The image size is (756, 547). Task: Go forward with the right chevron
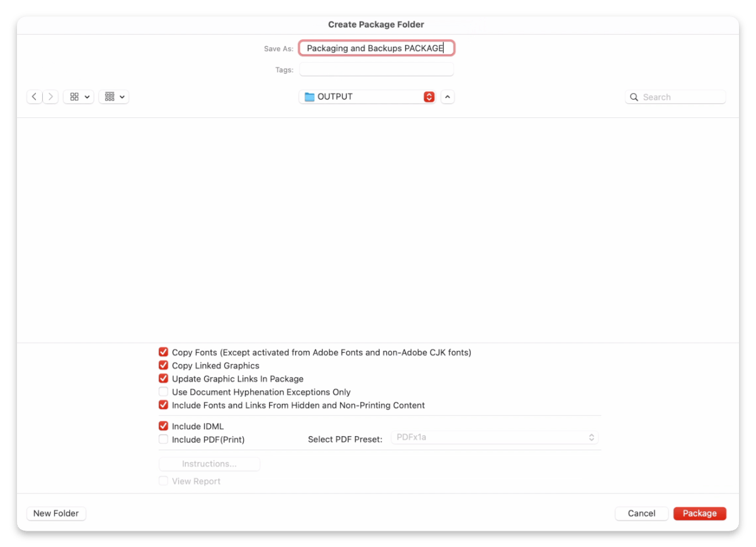point(50,97)
